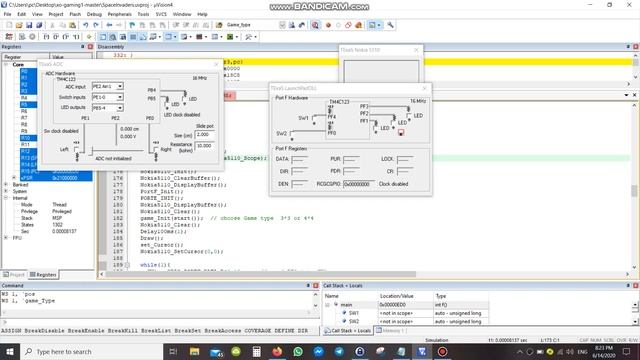Open the Debug menu

point(94,14)
